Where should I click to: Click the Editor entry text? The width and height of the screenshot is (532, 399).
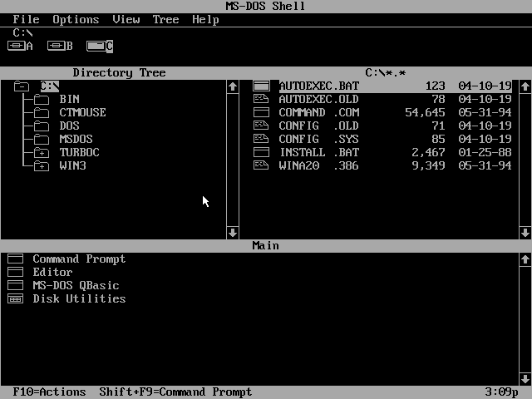click(x=53, y=272)
